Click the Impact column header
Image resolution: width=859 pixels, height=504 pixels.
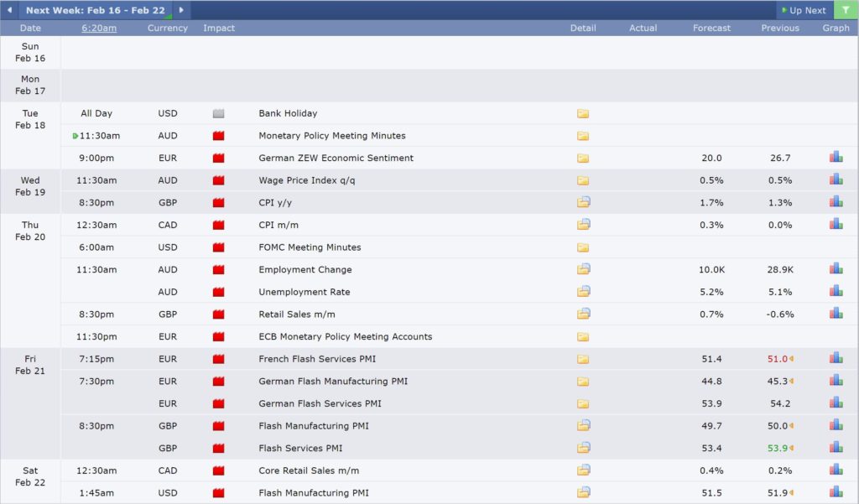coord(219,28)
